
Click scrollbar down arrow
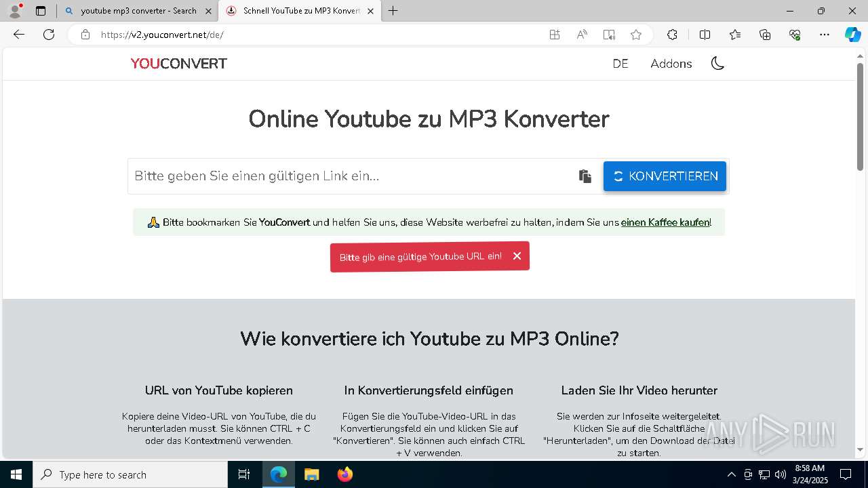pos(861,449)
